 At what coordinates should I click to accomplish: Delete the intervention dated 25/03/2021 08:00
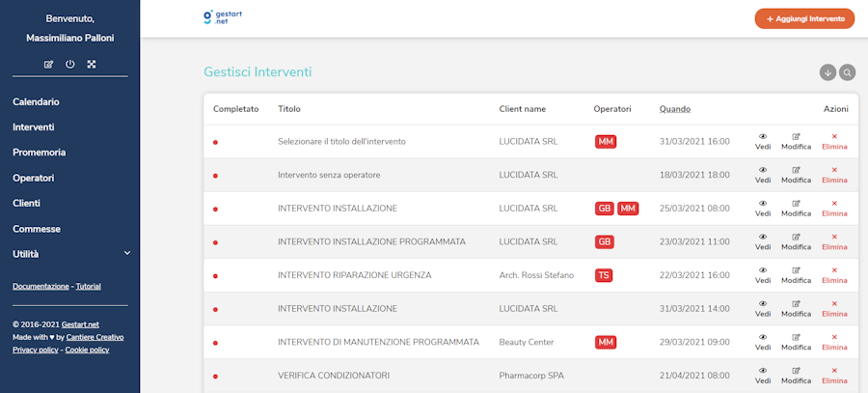pyautogui.click(x=834, y=209)
